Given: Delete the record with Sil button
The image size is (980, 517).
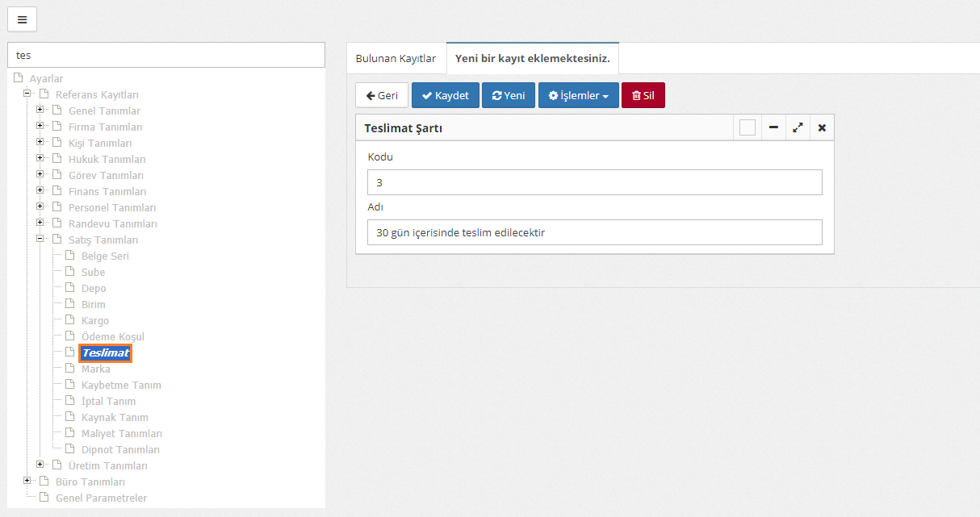Looking at the screenshot, I should (643, 95).
